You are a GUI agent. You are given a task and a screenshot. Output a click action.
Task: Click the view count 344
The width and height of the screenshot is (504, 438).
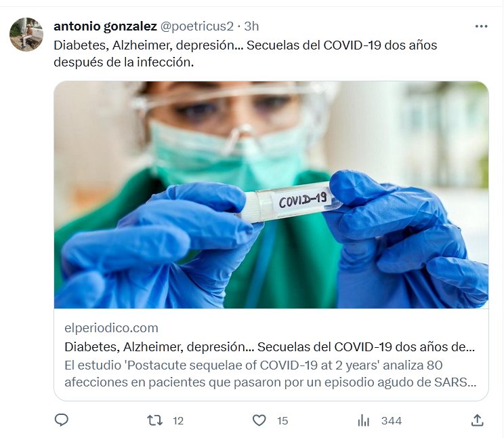[x=392, y=421]
